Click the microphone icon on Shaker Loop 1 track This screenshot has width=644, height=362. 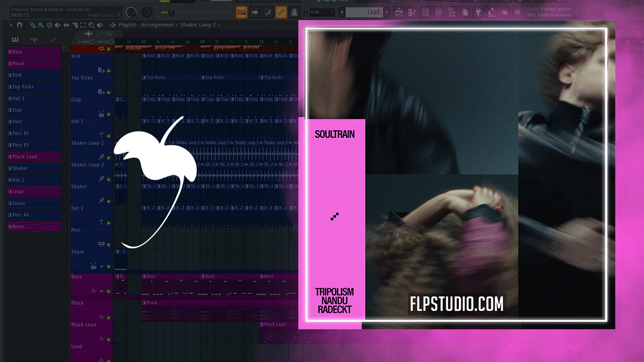pos(101,157)
